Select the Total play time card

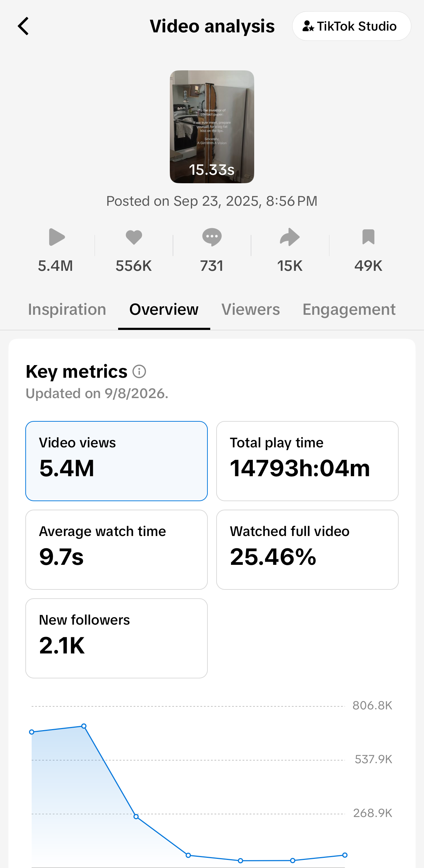[307, 461]
